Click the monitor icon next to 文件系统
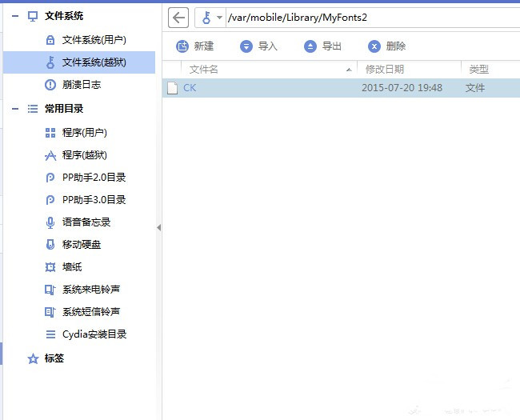Screen dimensions: 520x420 point(33,16)
